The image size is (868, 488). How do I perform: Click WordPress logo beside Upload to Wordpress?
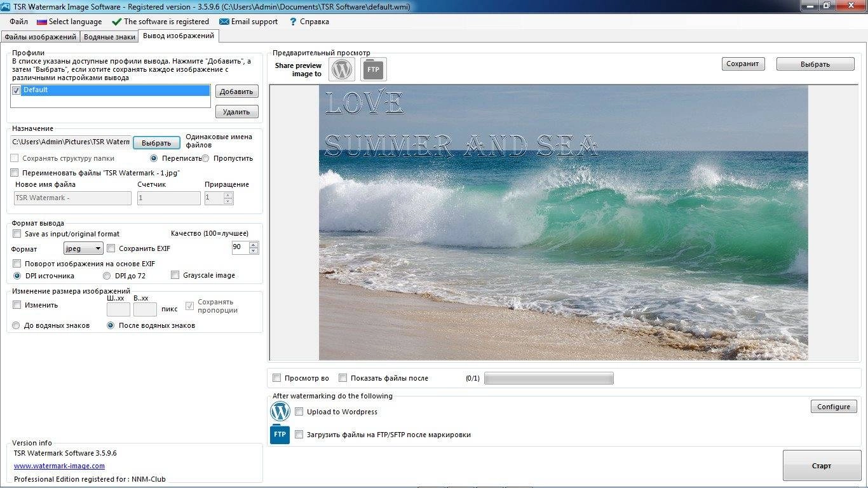(x=280, y=411)
